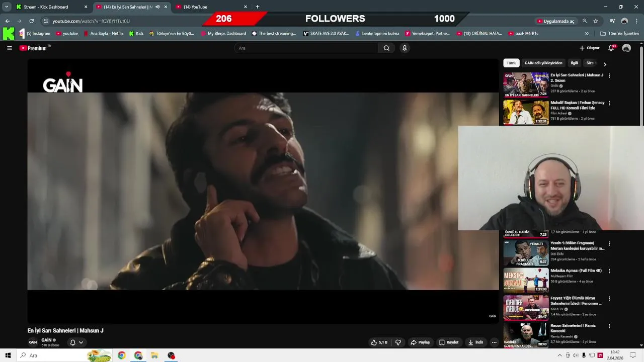Go back in Chrome
Image resolution: width=644 pixels, height=362 pixels.
pyautogui.click(x=7, y=21)
